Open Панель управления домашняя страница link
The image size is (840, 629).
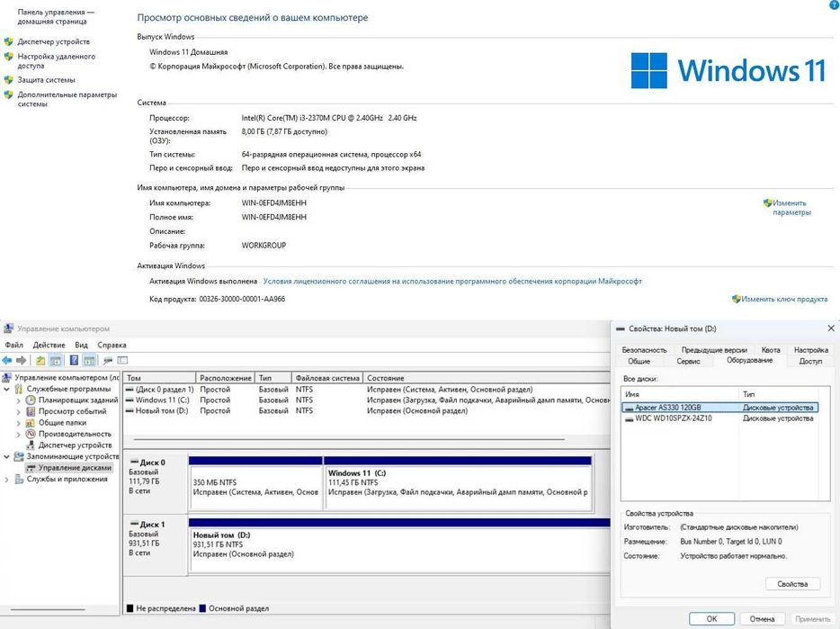coord(56,16)
